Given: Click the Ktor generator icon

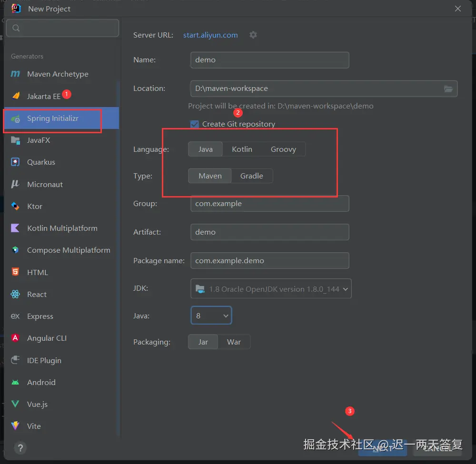Looking at the screenshot, I should [x=15, y=206].
